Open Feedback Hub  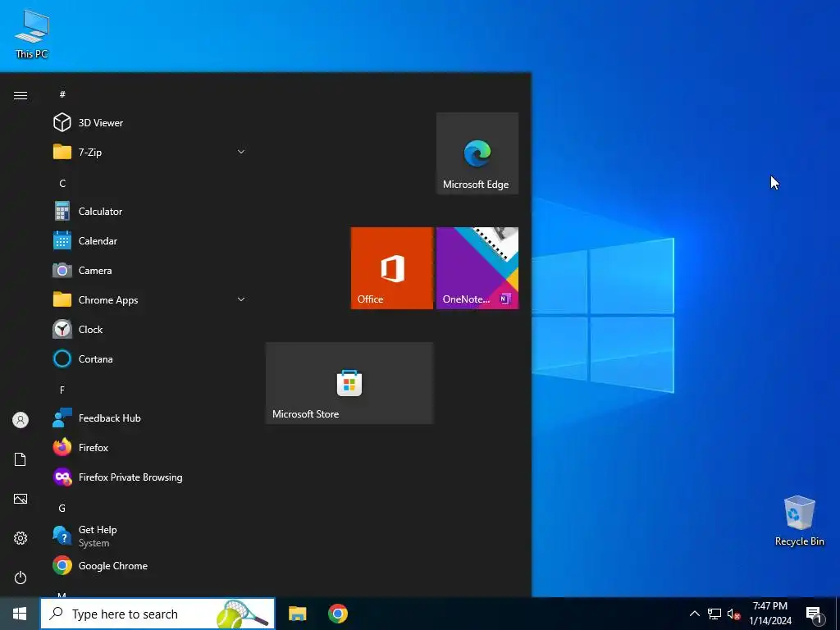click(150, 418)
